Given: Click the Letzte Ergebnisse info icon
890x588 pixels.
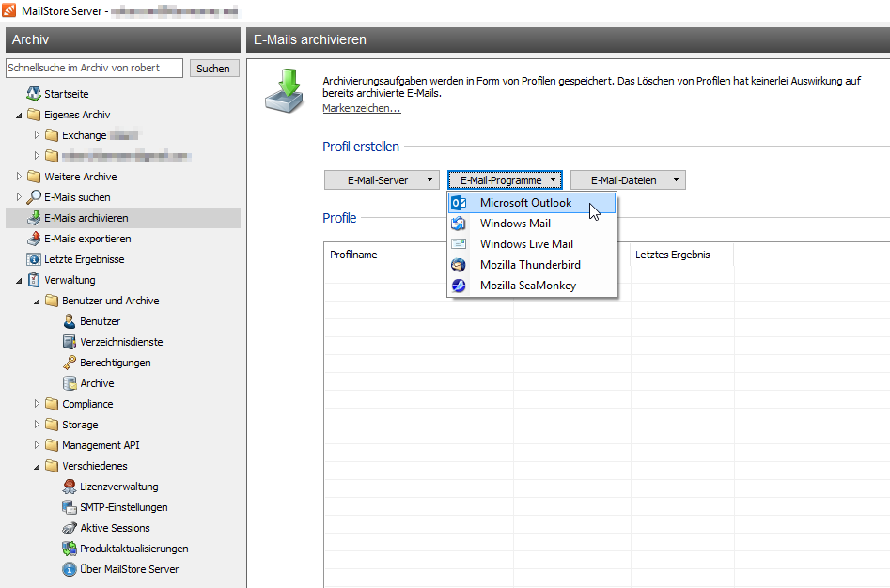Looking at the screenshot, I should [34, 259].
